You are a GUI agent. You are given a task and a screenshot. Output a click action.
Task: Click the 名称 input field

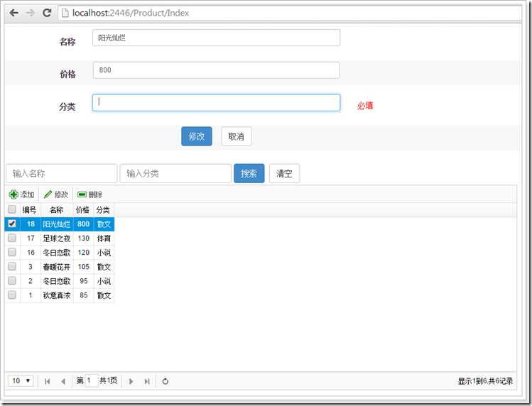click(x=216, y=38)
